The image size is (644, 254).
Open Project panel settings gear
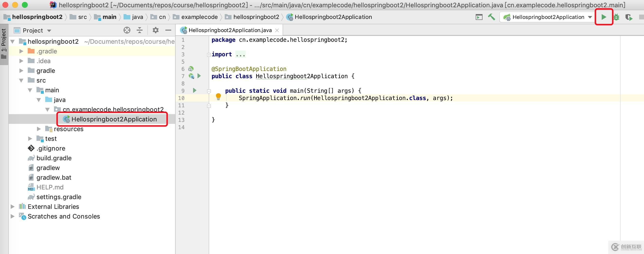(x=155, y=30)
